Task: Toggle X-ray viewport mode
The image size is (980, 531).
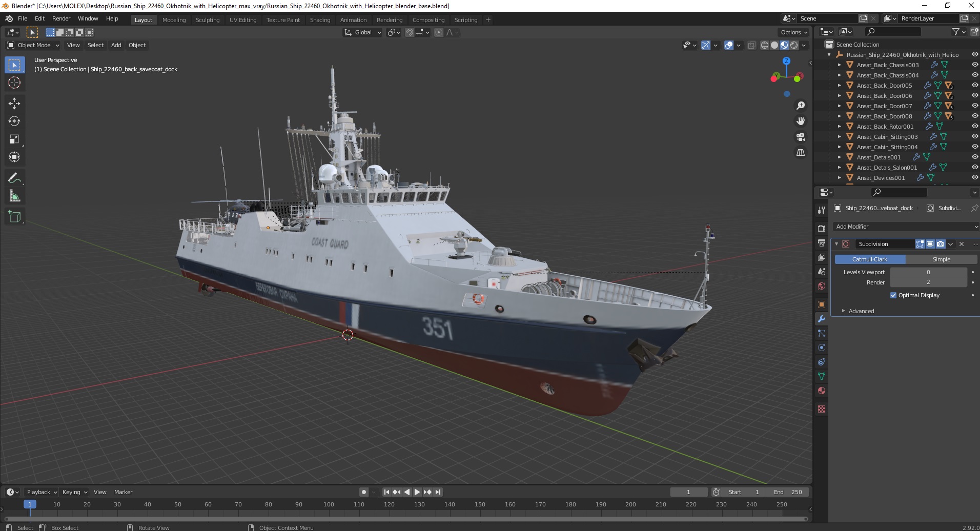Action: (x=751, y=45)
